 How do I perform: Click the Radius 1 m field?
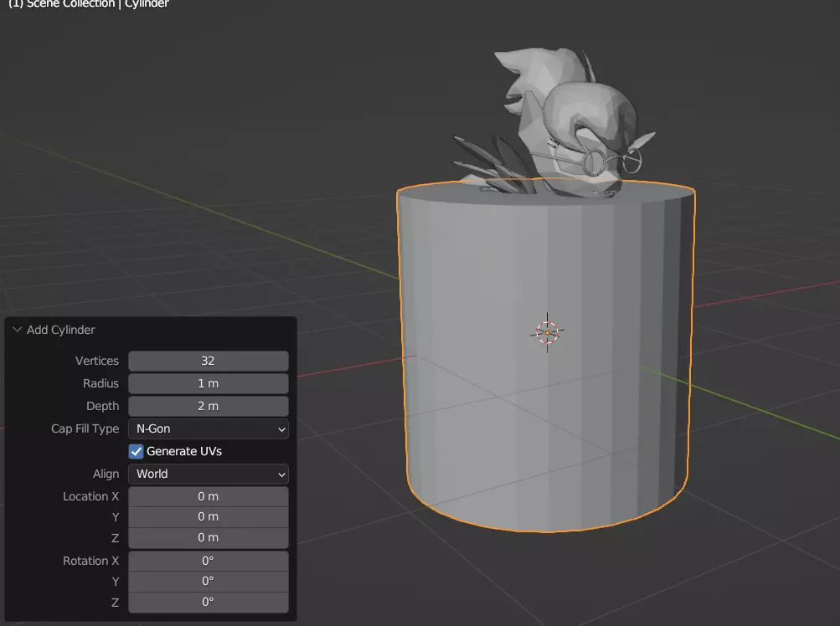(208, 383)
